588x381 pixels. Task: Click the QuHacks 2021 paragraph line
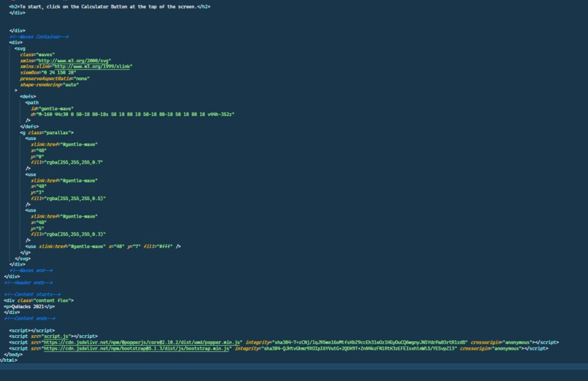30,307
